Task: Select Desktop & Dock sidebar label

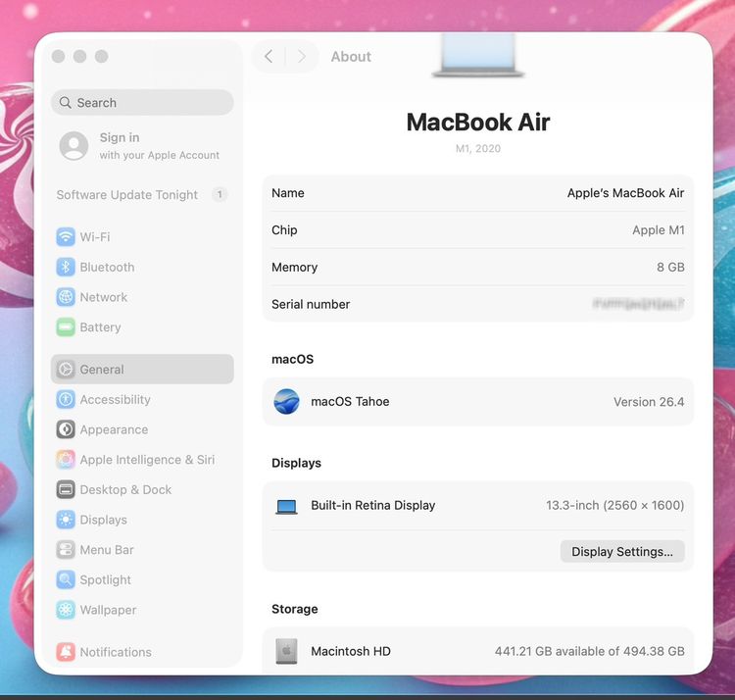Action: pyautogui.click(x=125, y=489)
